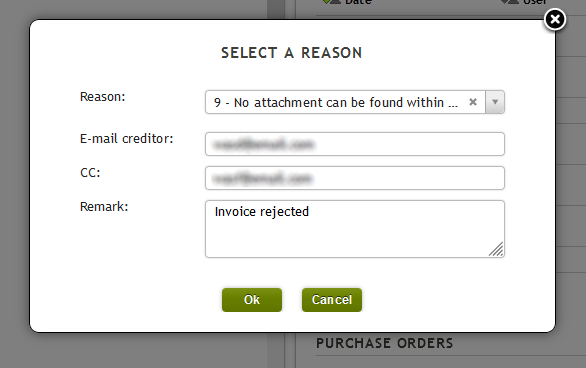Open the Reason combo box showing No attachment
This screenshot has width=586, height=368.
(x=355, y=102)
